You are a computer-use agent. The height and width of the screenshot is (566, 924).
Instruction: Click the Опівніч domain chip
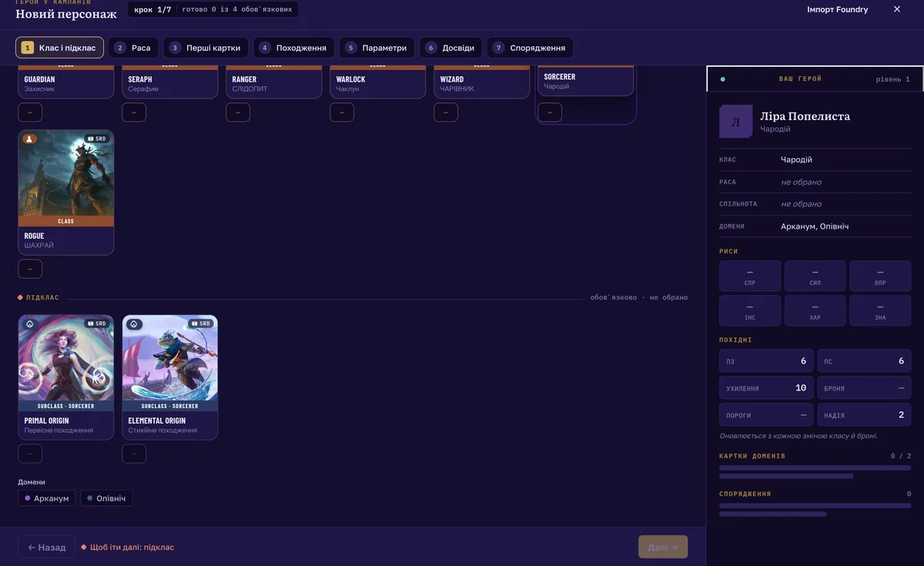106,498
